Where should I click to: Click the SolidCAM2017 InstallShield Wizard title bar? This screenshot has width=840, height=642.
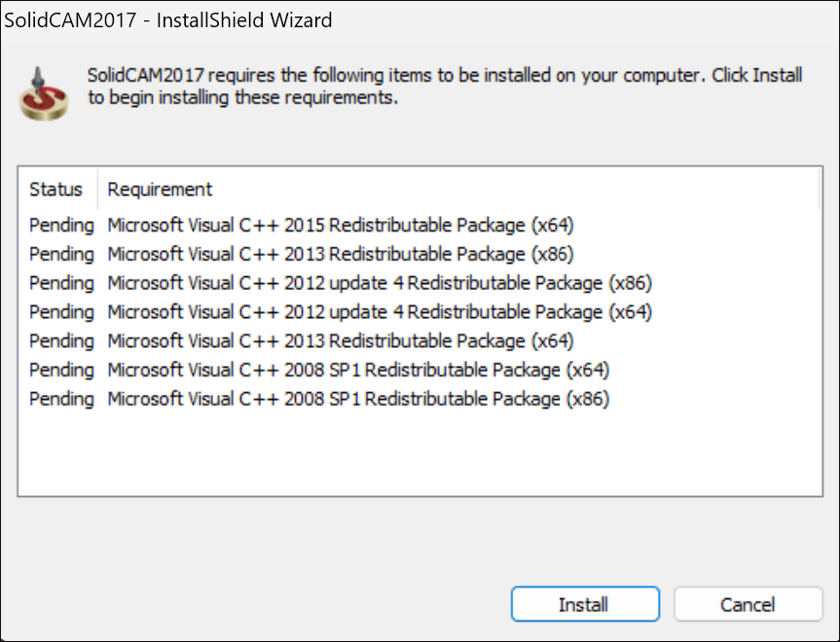(x=420, y=20)
